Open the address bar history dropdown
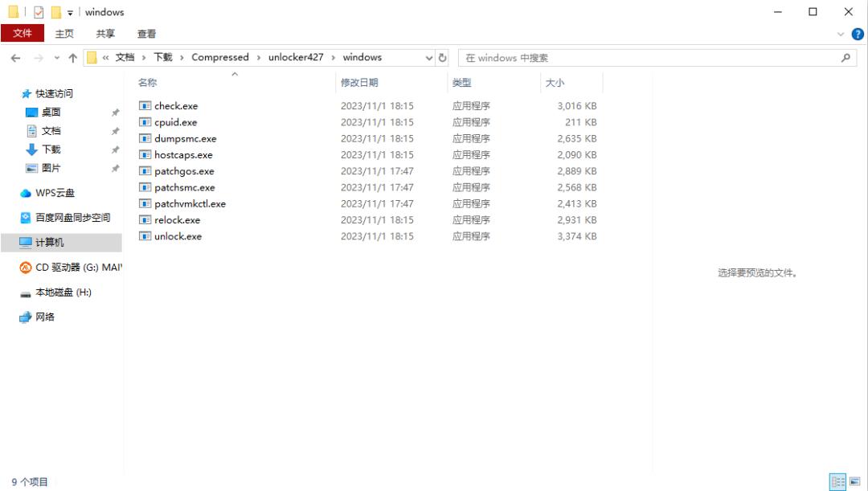Image resolution: width=868 pixels, height=491 pixels. [x=428, y=57]
